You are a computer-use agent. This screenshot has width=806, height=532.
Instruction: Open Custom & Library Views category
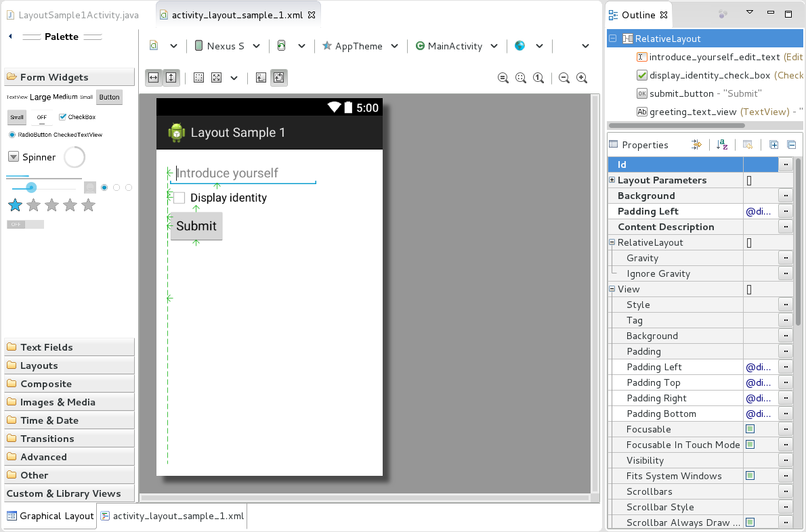coord(69,493)
